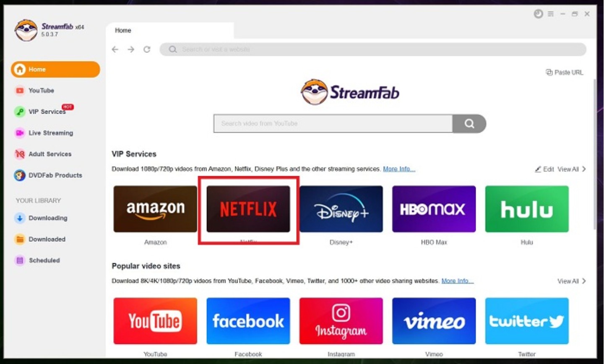This screenshot has width=604, height=364.
Task: Open the Netflix service tile
Action: pyautogui.click(x=248, y=209)
